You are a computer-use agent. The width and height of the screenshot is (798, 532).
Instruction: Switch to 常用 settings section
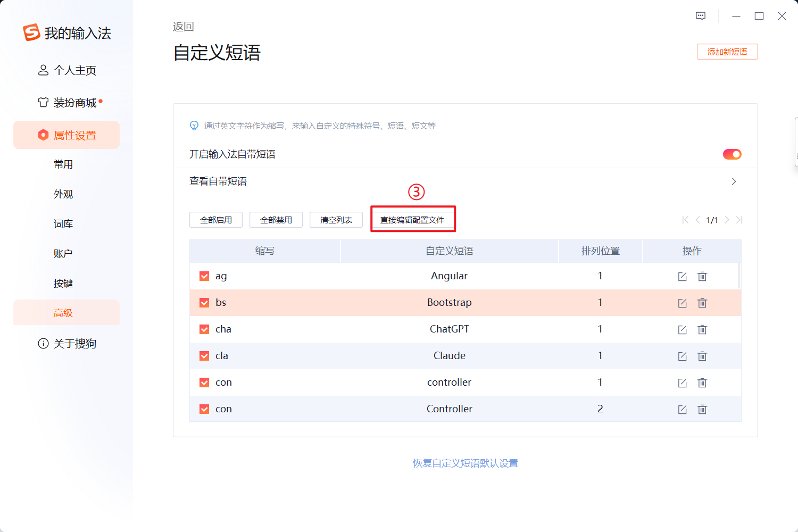click(63, 164)
